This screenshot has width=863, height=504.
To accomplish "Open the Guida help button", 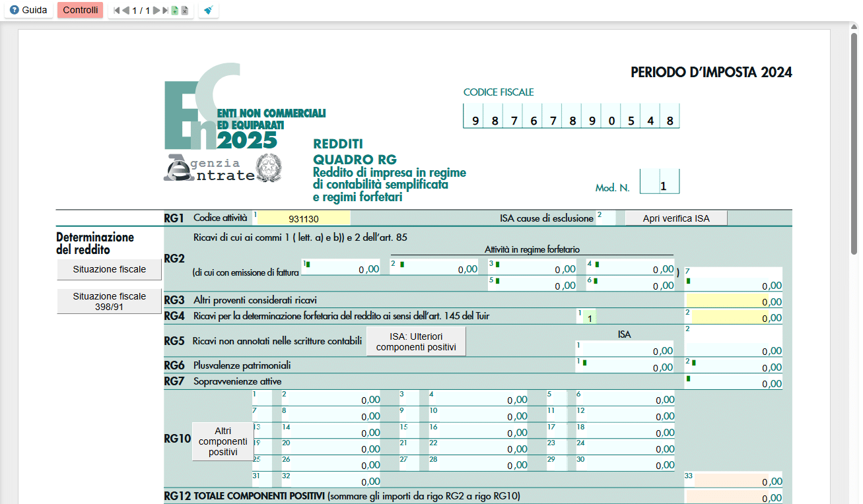I will 28,11.
